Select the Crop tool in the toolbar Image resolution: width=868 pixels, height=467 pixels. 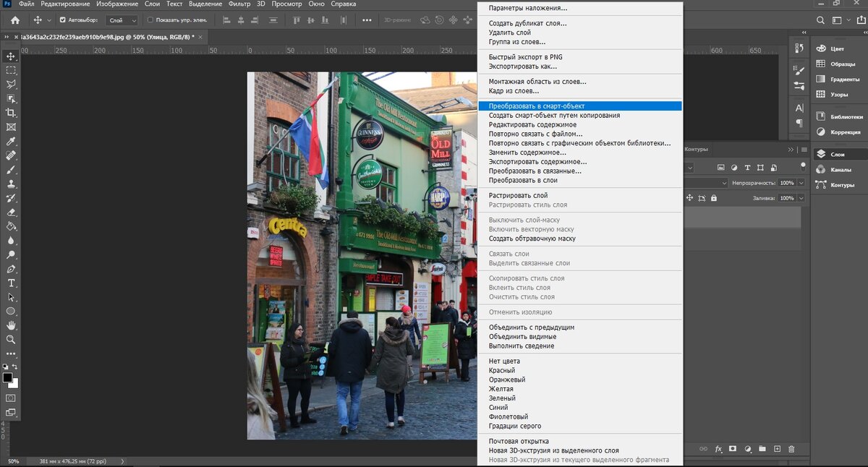pyautogui.click(x=11, y=113)
